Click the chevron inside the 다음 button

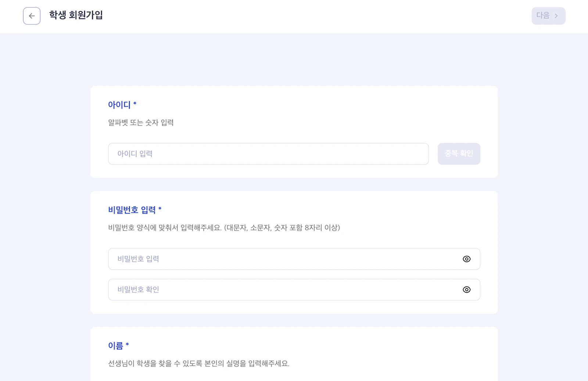point(556,16)
